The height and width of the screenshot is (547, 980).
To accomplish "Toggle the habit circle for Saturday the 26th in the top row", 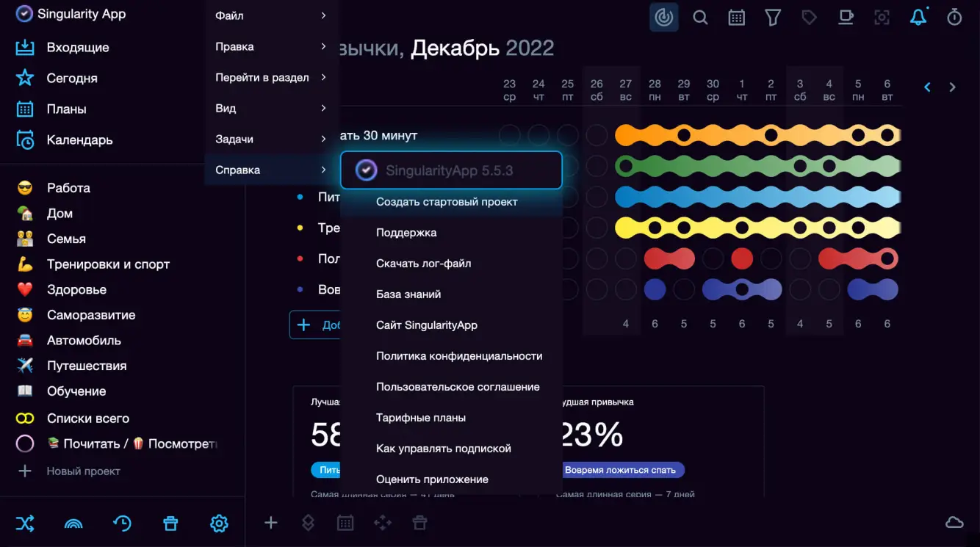I will [597, 135].
